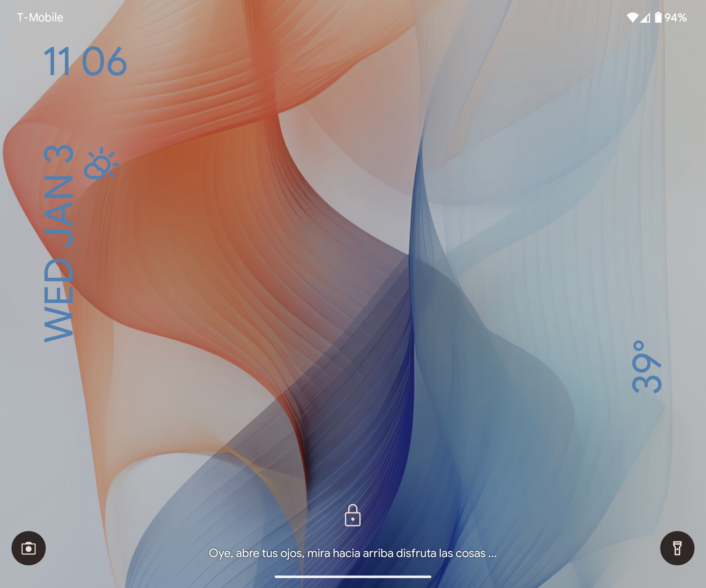Tap the padlock unlock icon
Viewport: 706px width, 588px height.
pos(353,515)
